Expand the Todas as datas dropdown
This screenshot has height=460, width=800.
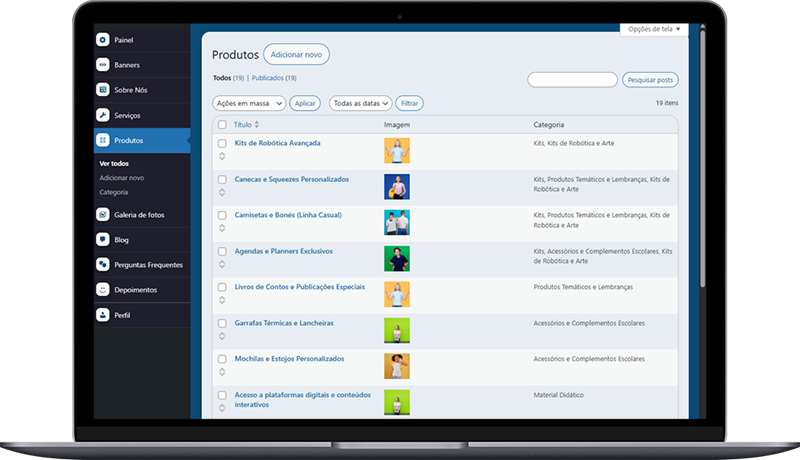(360, 103)
